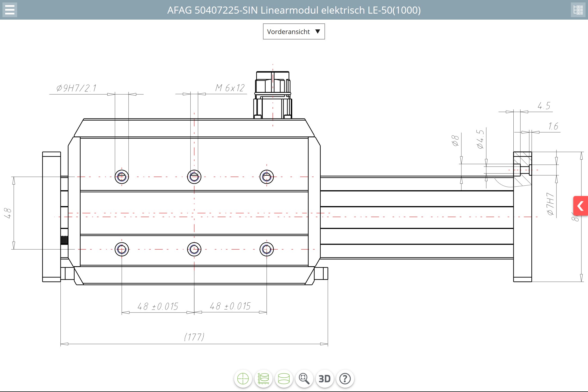This screenshot has width=588, height=392.
Task: Expand the red side panel chevron
Action: (581, 206)
